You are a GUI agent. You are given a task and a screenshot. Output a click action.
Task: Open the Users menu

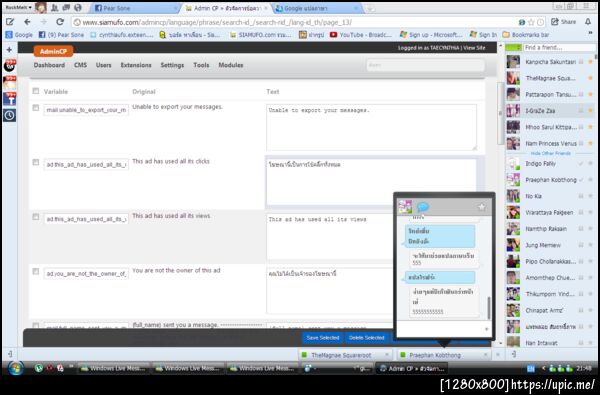(103, 65)
